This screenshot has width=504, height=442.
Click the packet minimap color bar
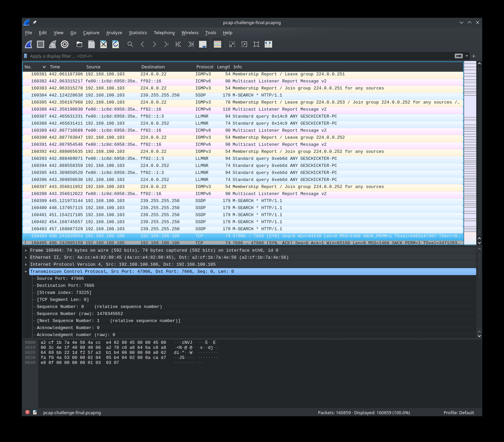coord(470,153)
